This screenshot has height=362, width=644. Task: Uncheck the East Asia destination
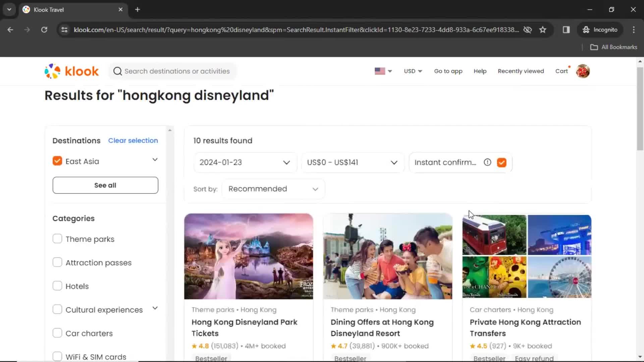pyautogui.click(x=57, y=161)
